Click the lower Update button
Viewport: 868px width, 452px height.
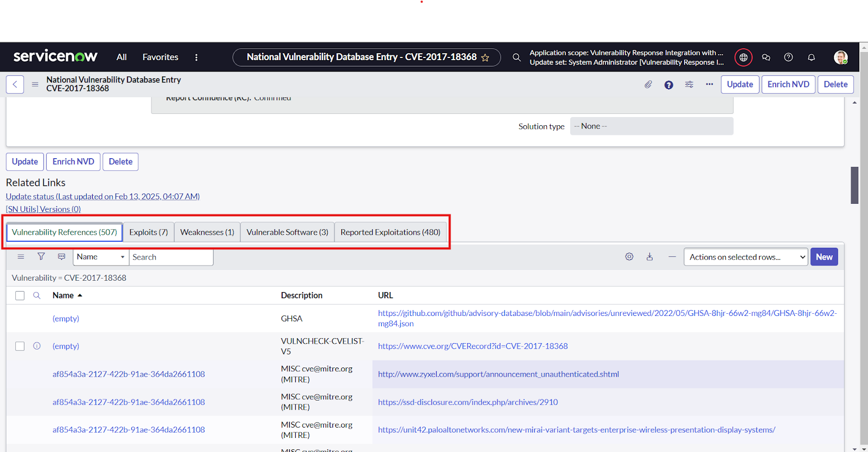point(25,162)
